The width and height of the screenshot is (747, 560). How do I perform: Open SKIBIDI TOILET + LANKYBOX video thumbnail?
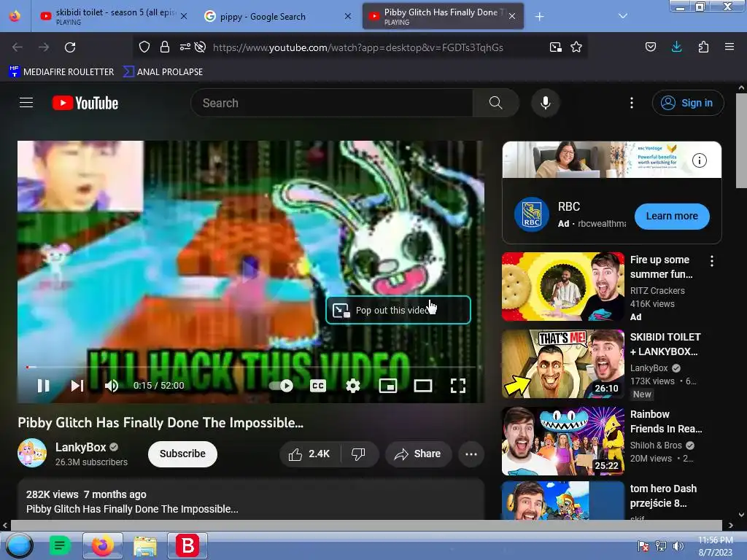click(563, 364)
